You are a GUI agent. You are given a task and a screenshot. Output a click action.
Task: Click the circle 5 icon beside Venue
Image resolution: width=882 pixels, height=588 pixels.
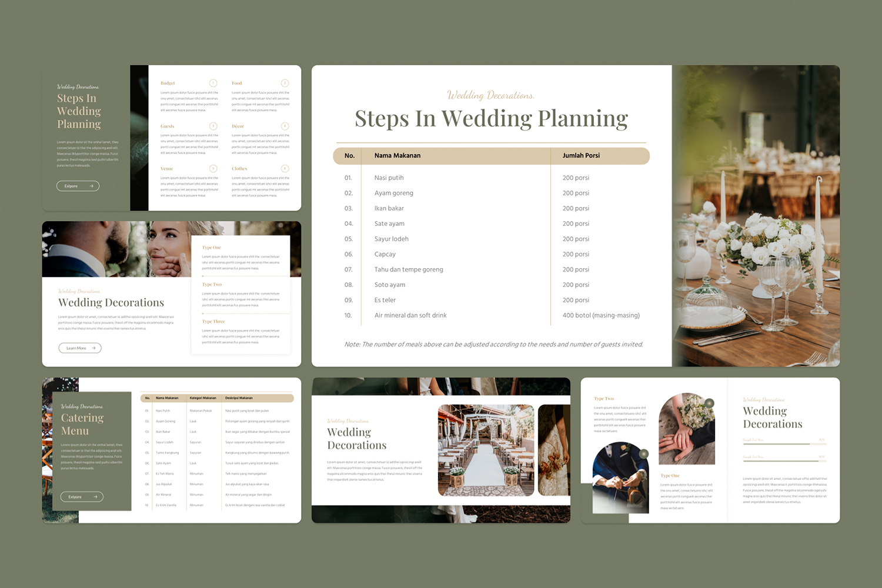pyautogui.click(x=213, y=169)
